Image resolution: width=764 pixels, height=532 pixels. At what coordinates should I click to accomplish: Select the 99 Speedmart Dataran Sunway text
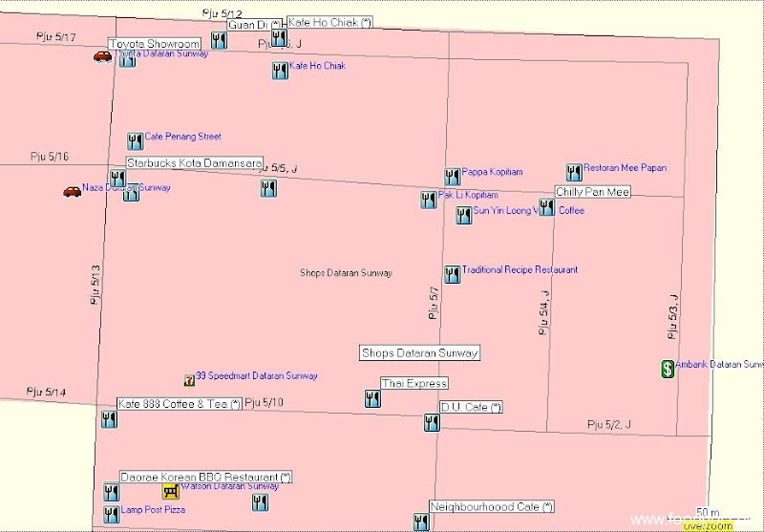pos(257,375)
